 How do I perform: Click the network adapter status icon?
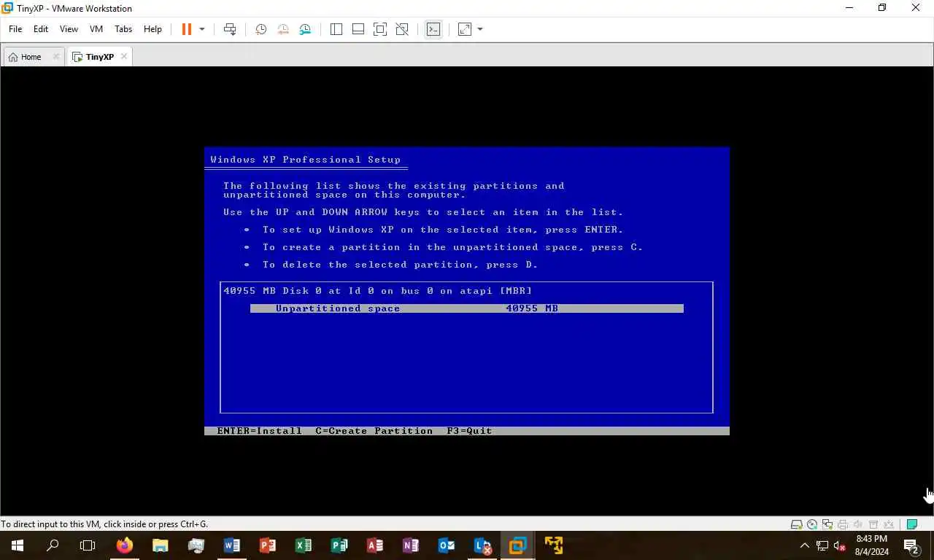[x=827, y=524]
